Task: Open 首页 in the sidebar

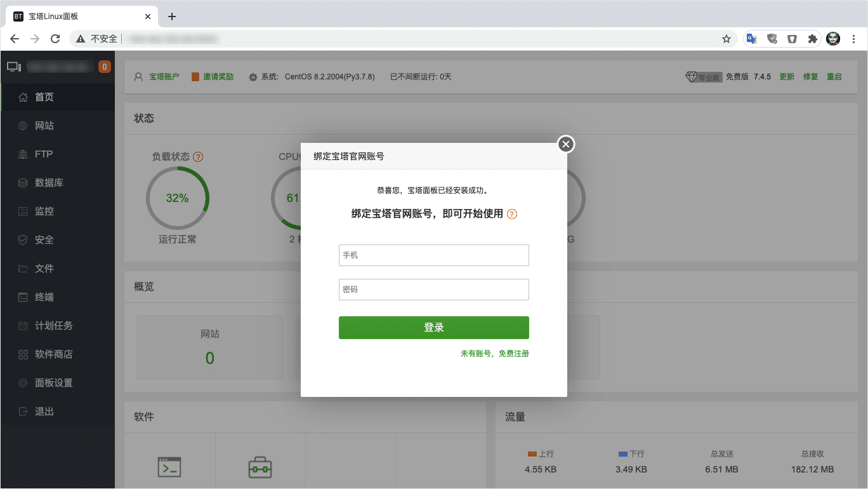Action: point(58,97)
